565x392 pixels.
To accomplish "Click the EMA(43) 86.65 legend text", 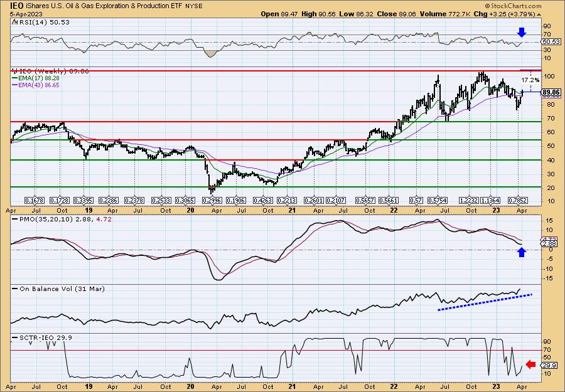I will click(38, 85).
